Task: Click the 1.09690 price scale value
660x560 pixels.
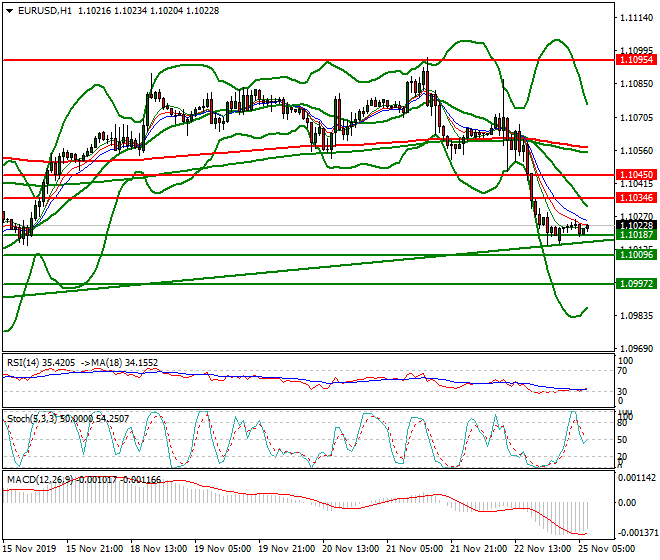Action: (x=637, y=349)
